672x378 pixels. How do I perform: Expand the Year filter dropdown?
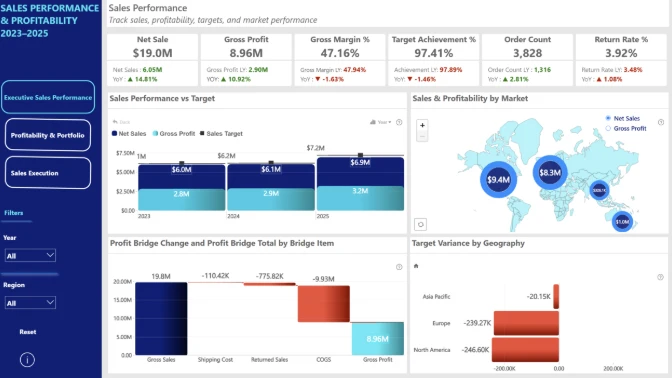(x=30, y=255)
